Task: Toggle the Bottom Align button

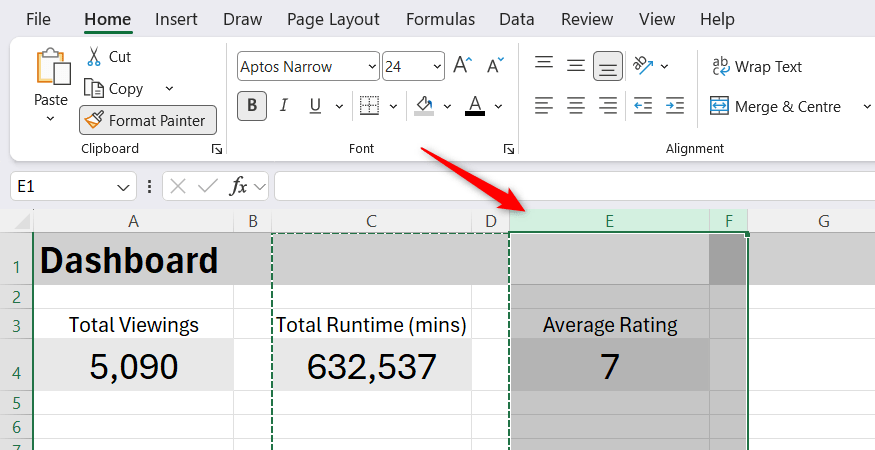Action: (x=608, y=66)
